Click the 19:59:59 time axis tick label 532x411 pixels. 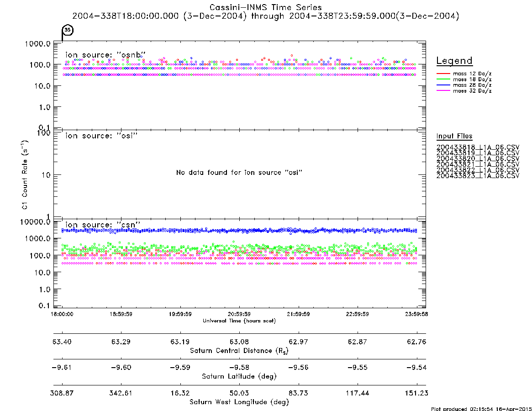pos(180,314)
